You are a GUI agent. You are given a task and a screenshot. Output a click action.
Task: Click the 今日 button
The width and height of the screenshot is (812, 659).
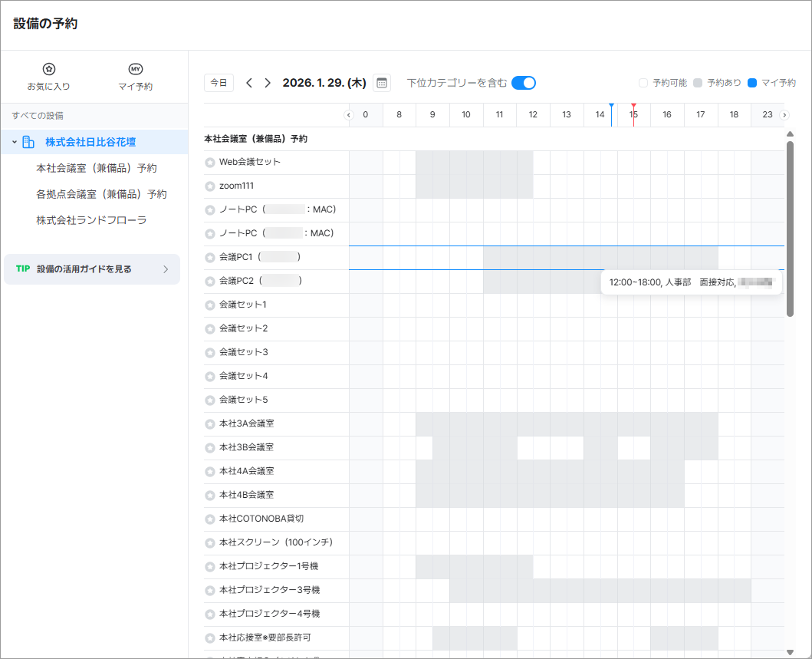coord(219,83)
